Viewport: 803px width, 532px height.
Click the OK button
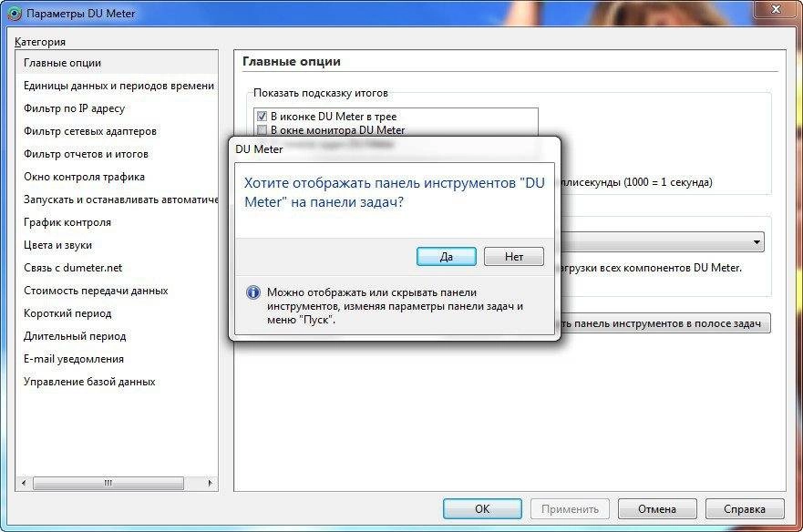click(482, 509)
